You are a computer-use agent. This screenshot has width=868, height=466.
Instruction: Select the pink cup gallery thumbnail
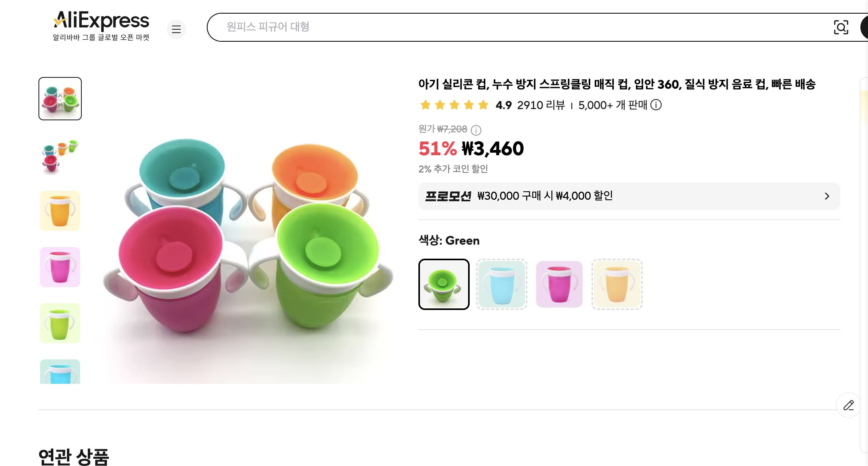tap(60, 267)
